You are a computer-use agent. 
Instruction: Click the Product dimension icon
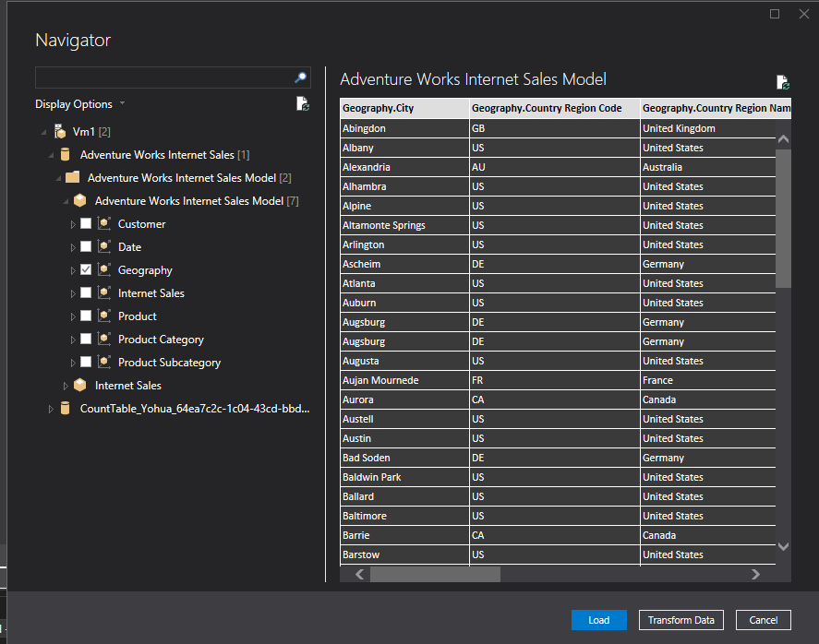[x=104, y=316]
